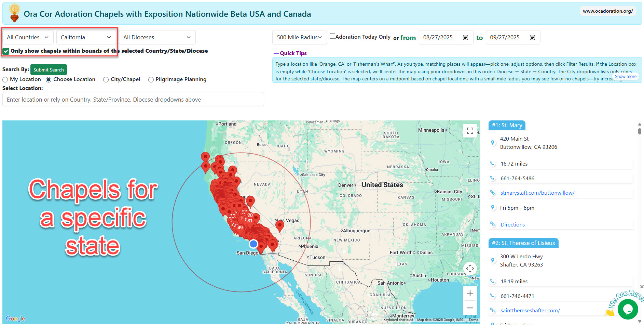
Task: Click the results scrollbar down arrow
Action: tap(640, 322)
